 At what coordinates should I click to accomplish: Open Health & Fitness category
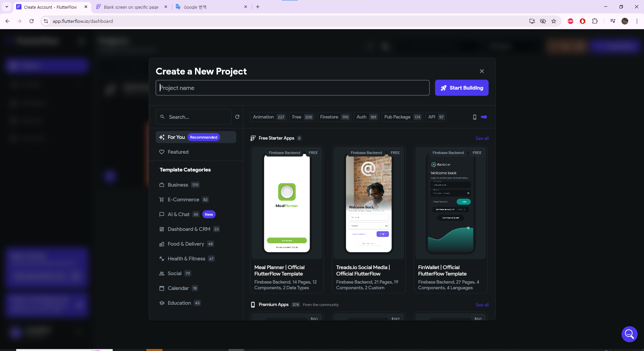pyautogui.click(x=196, y=259)
